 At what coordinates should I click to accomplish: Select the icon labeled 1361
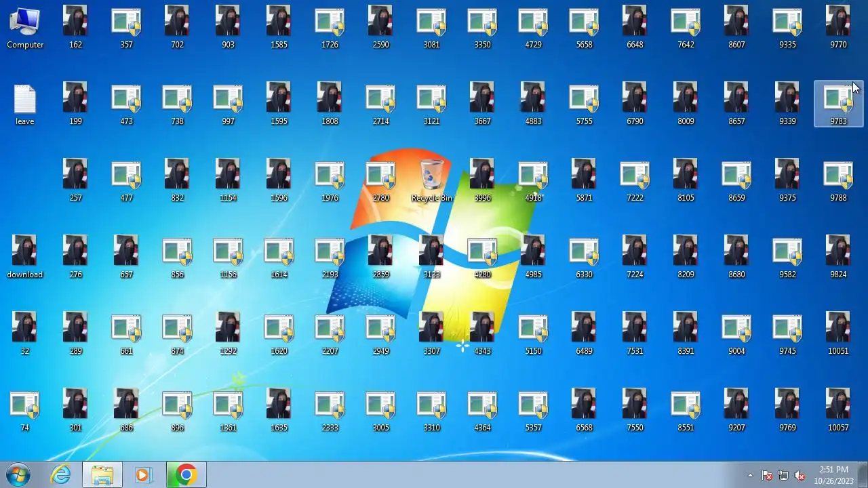228,411
